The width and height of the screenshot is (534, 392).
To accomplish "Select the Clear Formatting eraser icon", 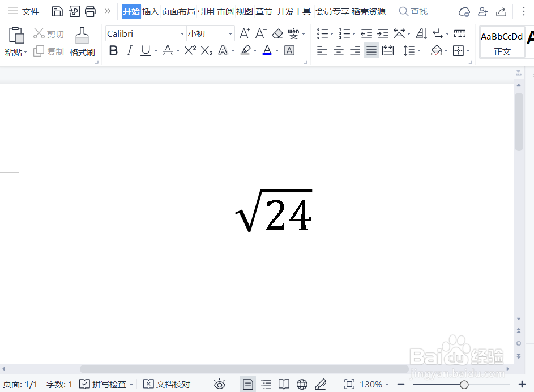I will point(277,33).
